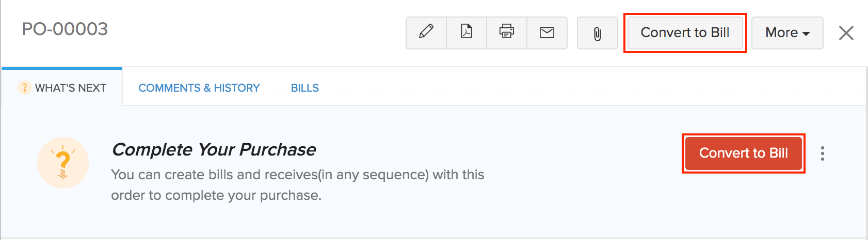This screenshot has width=868, height=240.
Task: Click the pencil edit icon
Action: [x=426, y=32]
